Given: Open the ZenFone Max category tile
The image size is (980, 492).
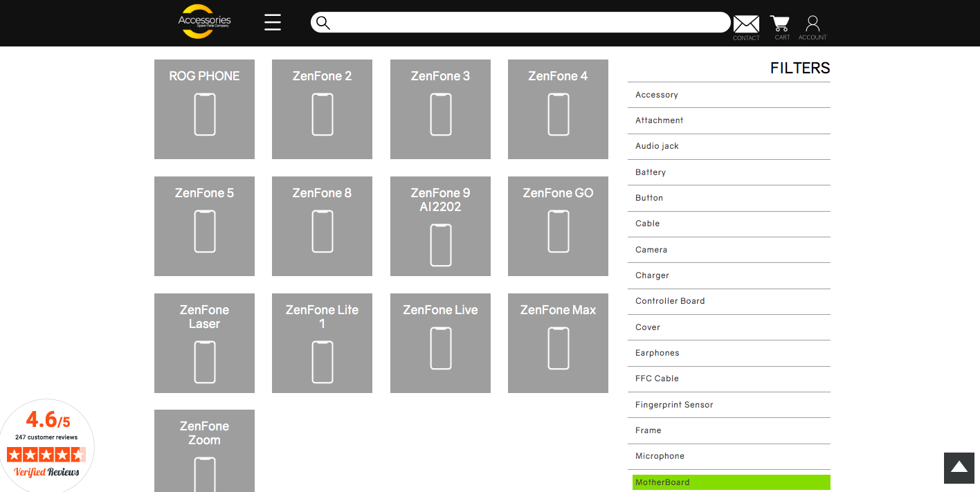Looking at the screenshot, I should click(x=558, y=343).
